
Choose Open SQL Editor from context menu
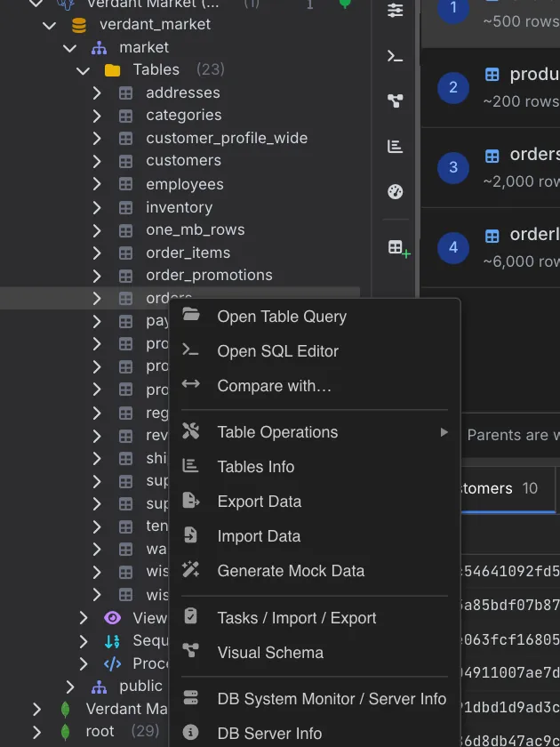[x=315, y=351]
